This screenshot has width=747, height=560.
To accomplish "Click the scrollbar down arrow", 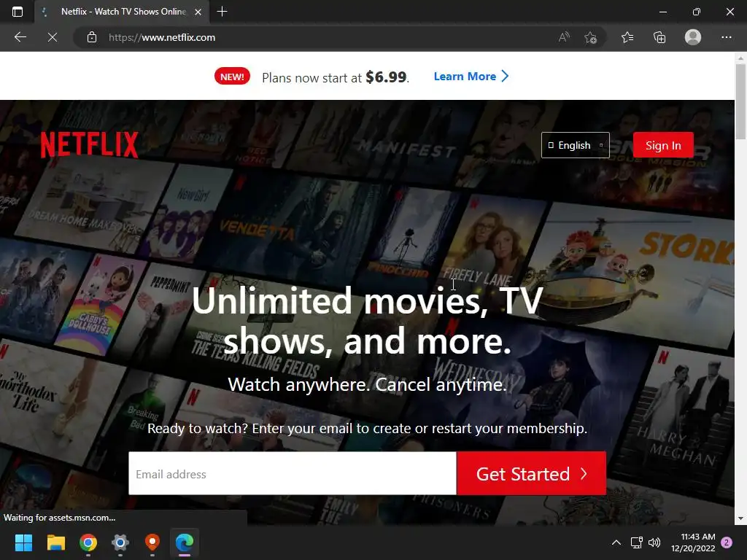I will coord(740,518).
